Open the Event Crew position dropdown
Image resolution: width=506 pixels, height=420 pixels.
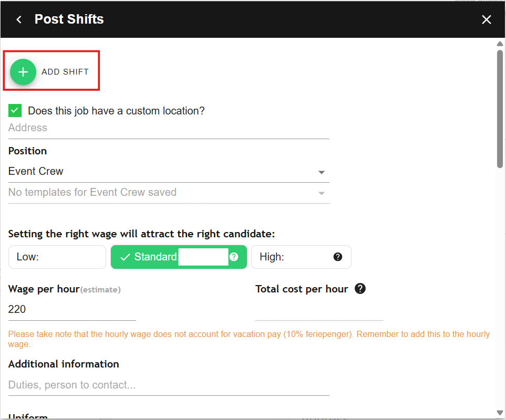pyautogui.click(x=168, y=172)
